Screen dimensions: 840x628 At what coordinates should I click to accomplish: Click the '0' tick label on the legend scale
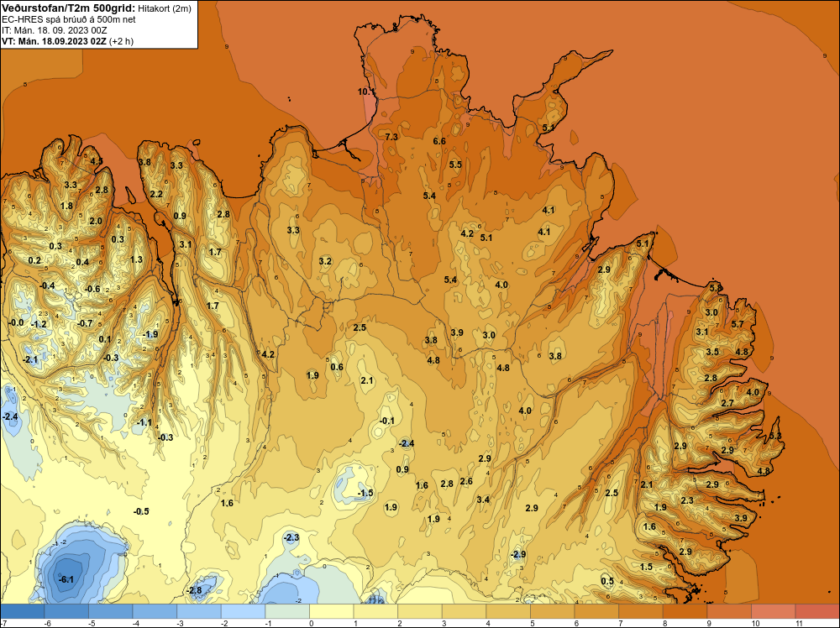[x=311, y=623]
